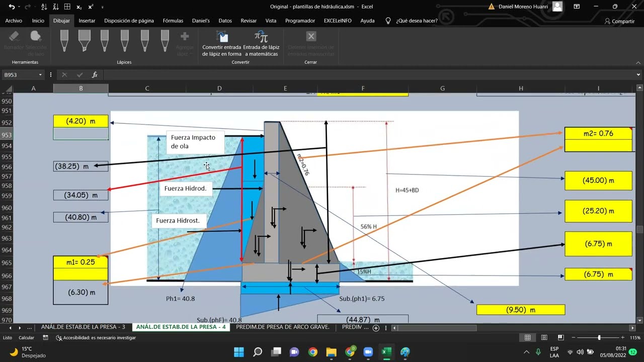
Task: Select column D header
Action: [219, 88]
